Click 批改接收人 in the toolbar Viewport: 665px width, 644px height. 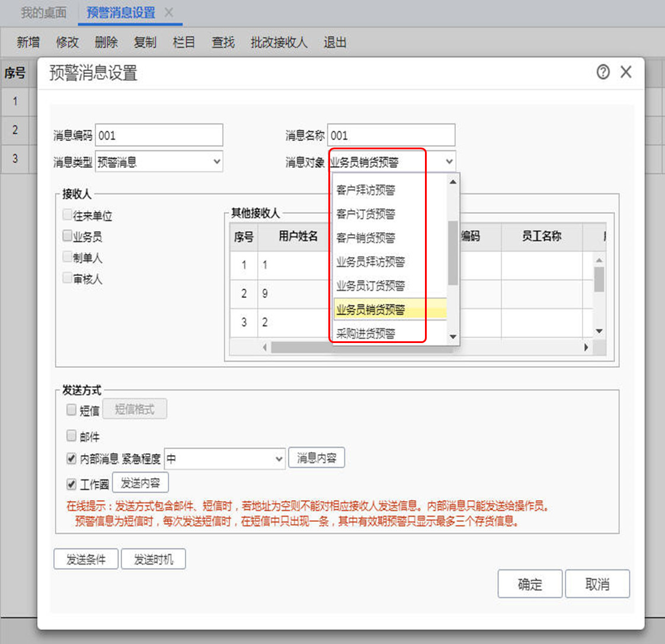pyautogui.click(x=279, y=43)
